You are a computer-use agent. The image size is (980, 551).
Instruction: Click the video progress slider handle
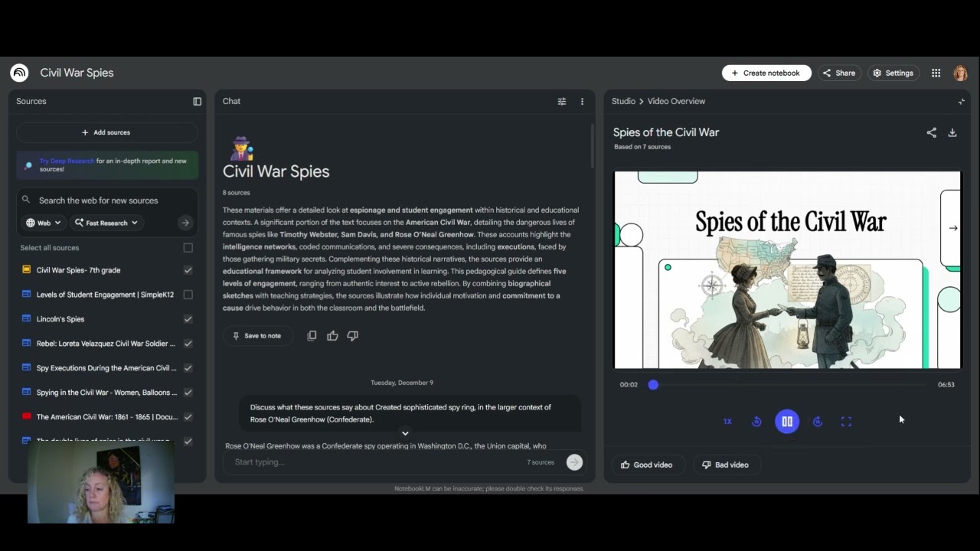653,385
